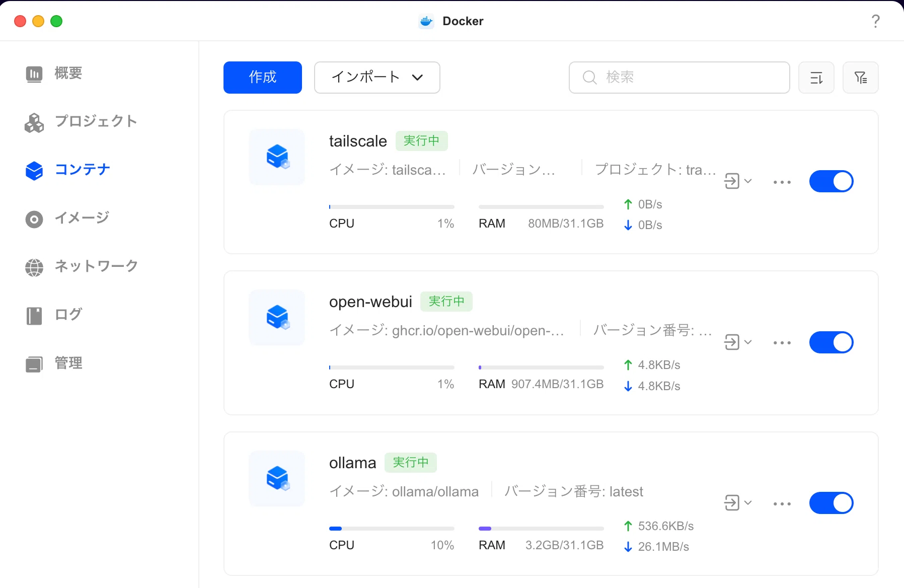The height and width of the screenshot is (588, 904).
Task: Focus the 検索 search field
Action: pyautogui.click(x=679, y=78)
